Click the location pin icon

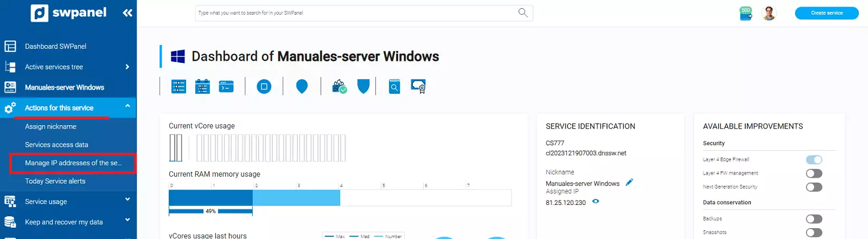[302, 86]
